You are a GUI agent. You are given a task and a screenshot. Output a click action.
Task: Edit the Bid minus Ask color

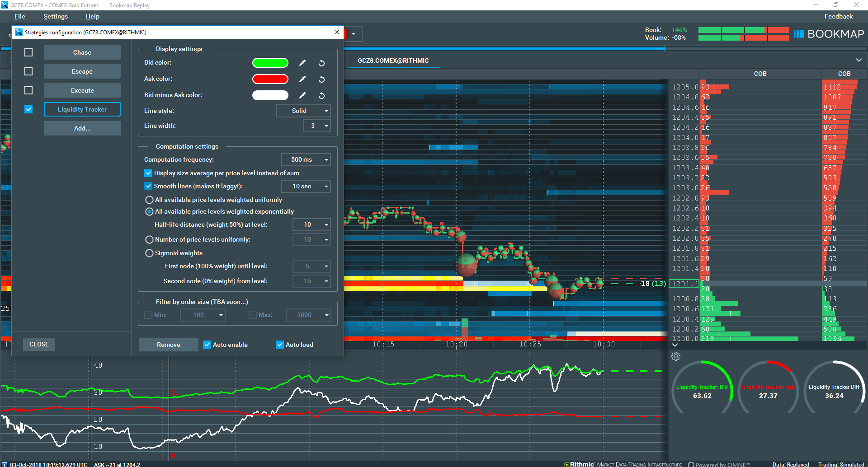(x=302, y=95)
